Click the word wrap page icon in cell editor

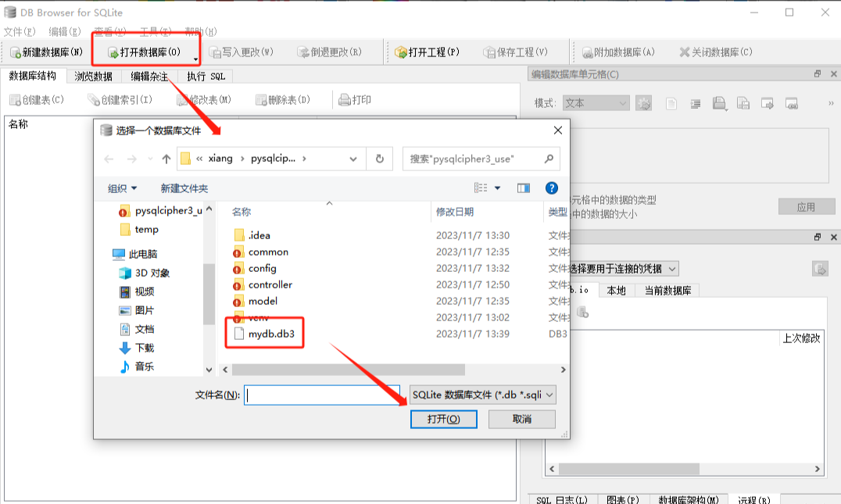tap(671, 103)
